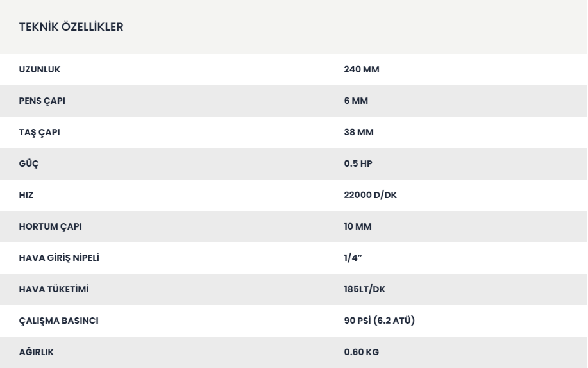
Task: Select the UZUNLUK label
Action: point(40,69)
